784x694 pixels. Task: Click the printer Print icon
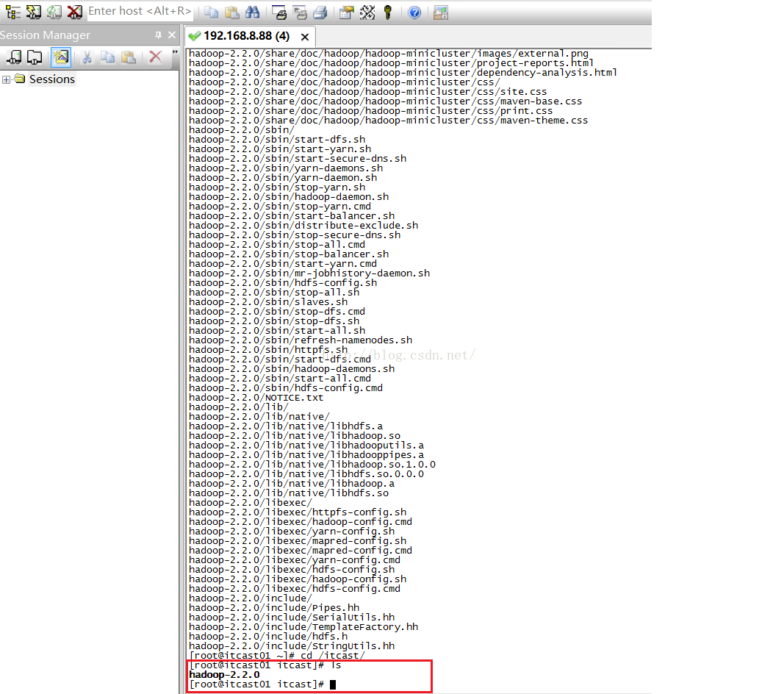click(320, 12)
